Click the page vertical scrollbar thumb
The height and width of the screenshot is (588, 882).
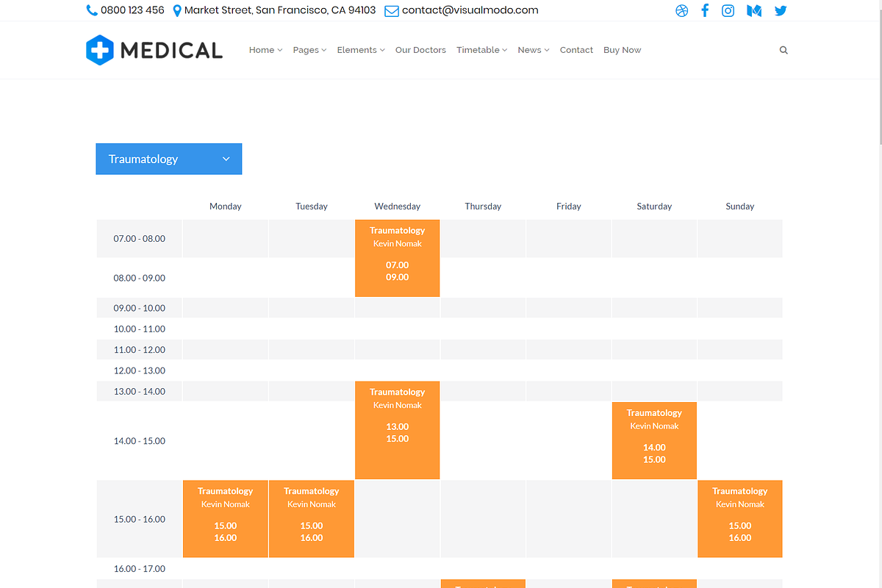click(x=879, y=72)
